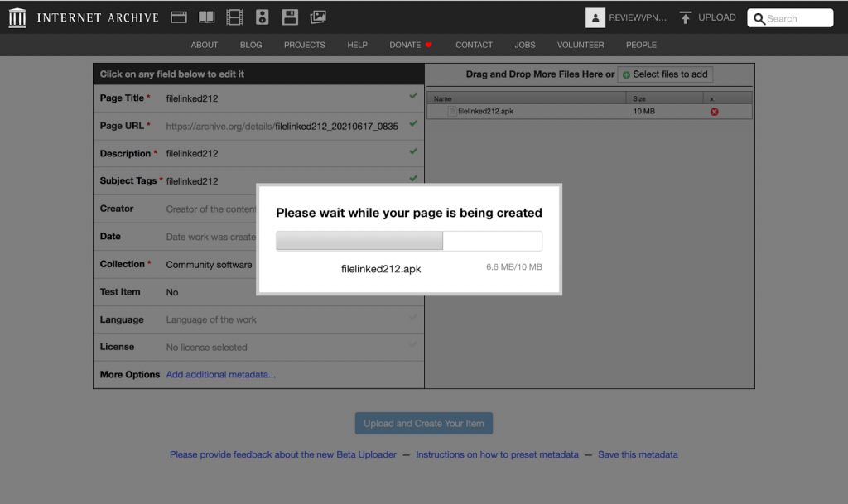Screen dimensions: 848x504
Task: Open the BLOG menu item
Action: [x=251, y=45]
